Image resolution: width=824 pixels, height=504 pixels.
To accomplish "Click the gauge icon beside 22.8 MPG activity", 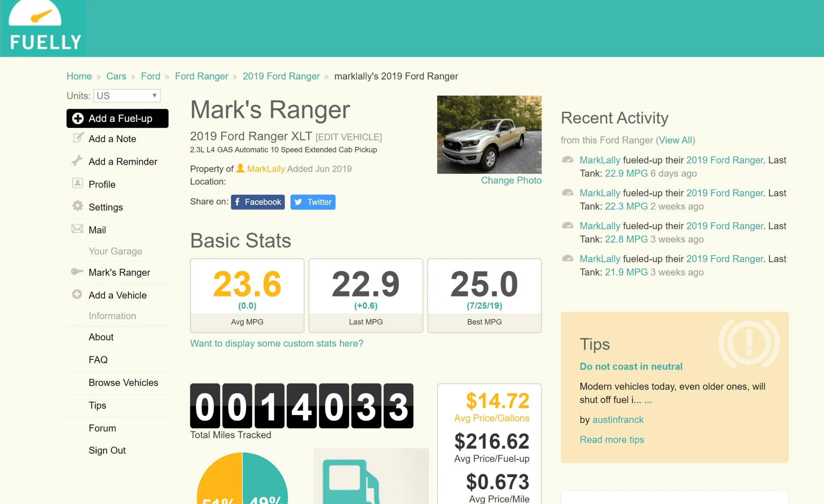I will (x=568, y=225).
